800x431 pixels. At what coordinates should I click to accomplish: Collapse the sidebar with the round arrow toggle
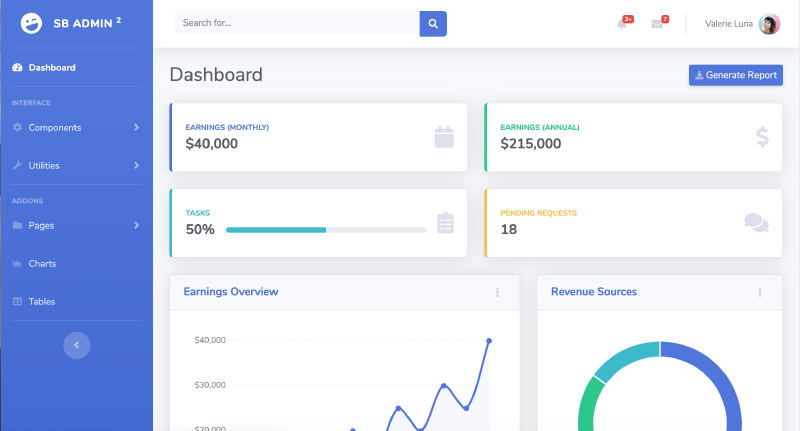pos(77,345)
